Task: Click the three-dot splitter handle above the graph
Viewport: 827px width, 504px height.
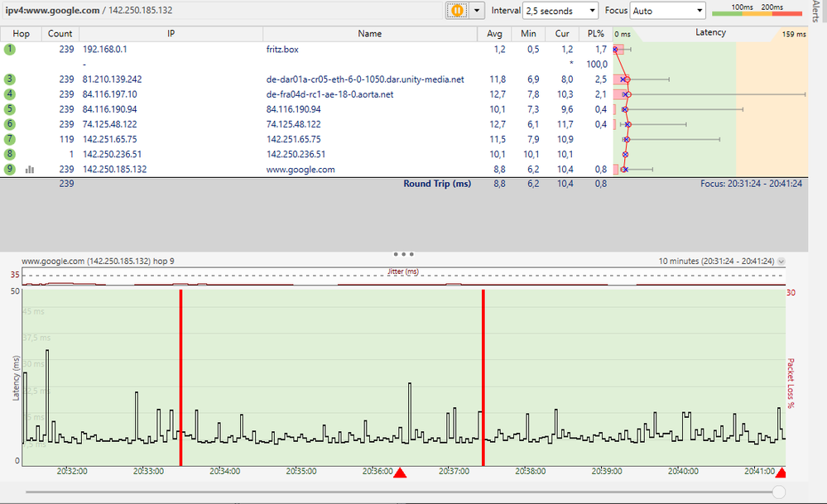Action: [403, 254]
